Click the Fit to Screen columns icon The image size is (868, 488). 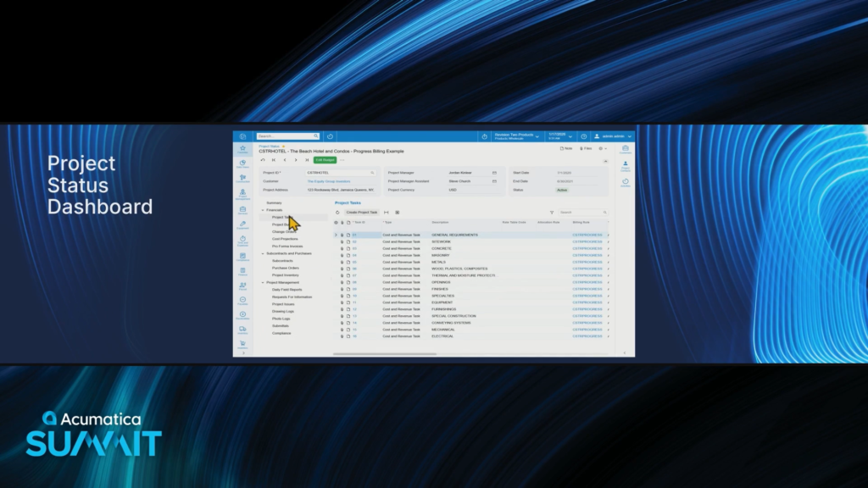coord(387,213)
